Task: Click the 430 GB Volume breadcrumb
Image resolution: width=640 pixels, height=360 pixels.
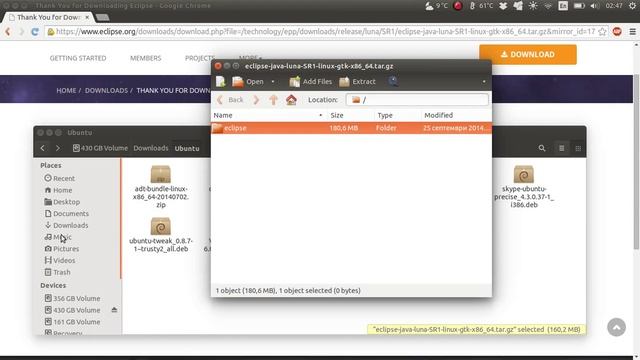Action: click(100, 148)
